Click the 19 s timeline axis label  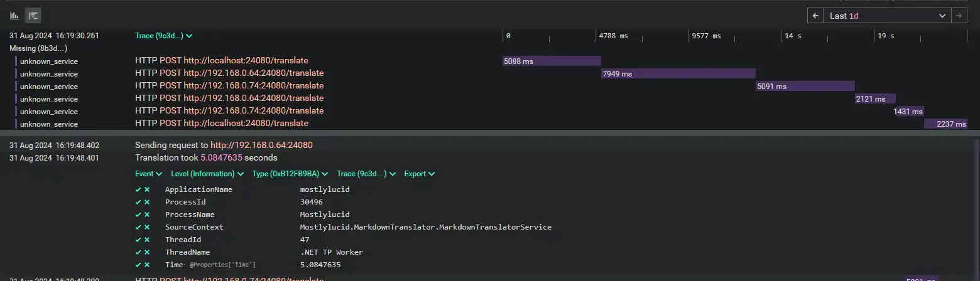click(886, 36)
